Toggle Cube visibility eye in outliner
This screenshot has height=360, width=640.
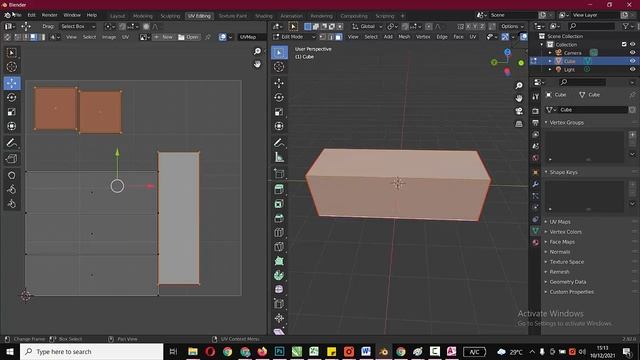632,61
